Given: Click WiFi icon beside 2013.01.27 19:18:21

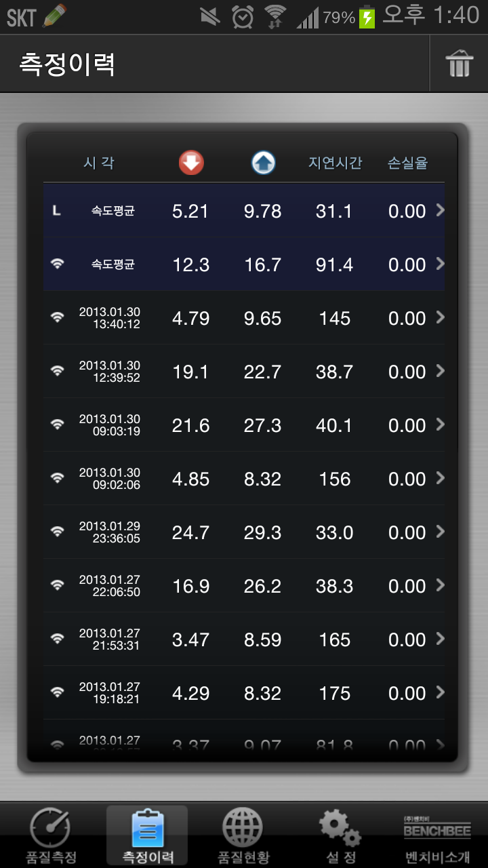Looking at the screenshot, I should click(x=58, y=692).
